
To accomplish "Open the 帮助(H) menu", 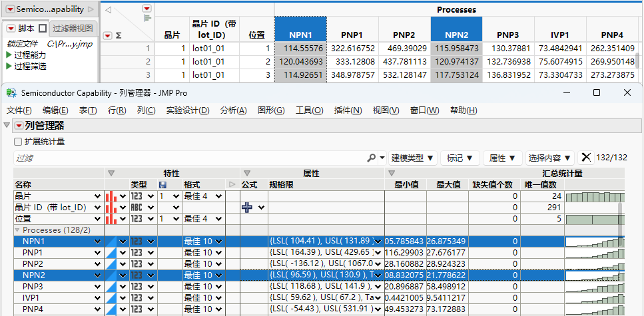I will tap(464, 110).
